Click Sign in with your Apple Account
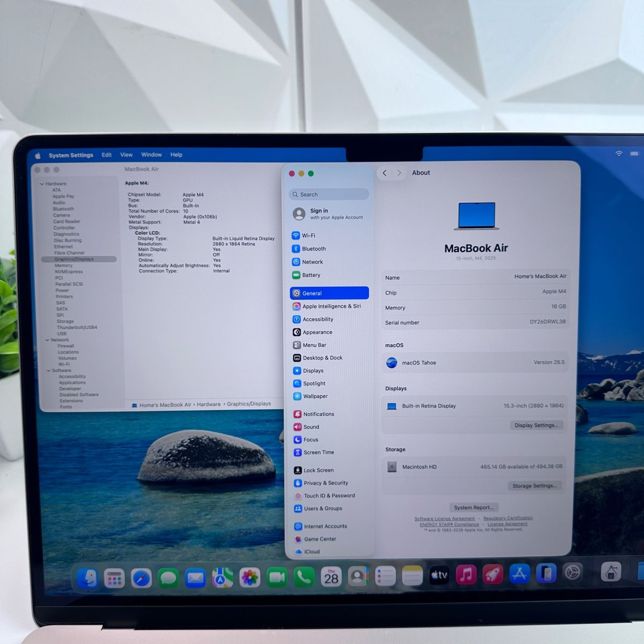This screenshot has width=644, height=644. [x=329, y=214]
